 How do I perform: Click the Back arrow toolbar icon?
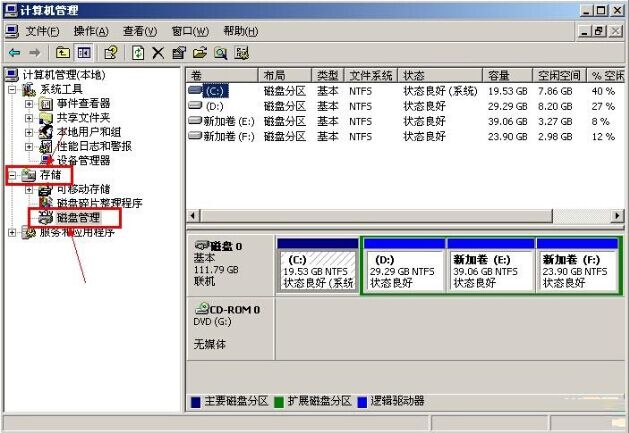(x=15, y=53)
